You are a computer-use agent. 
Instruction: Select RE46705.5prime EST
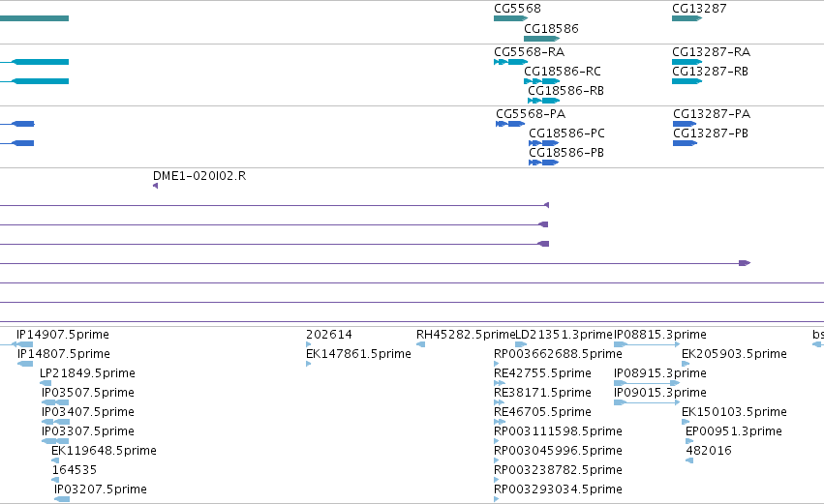click(500, 422)
